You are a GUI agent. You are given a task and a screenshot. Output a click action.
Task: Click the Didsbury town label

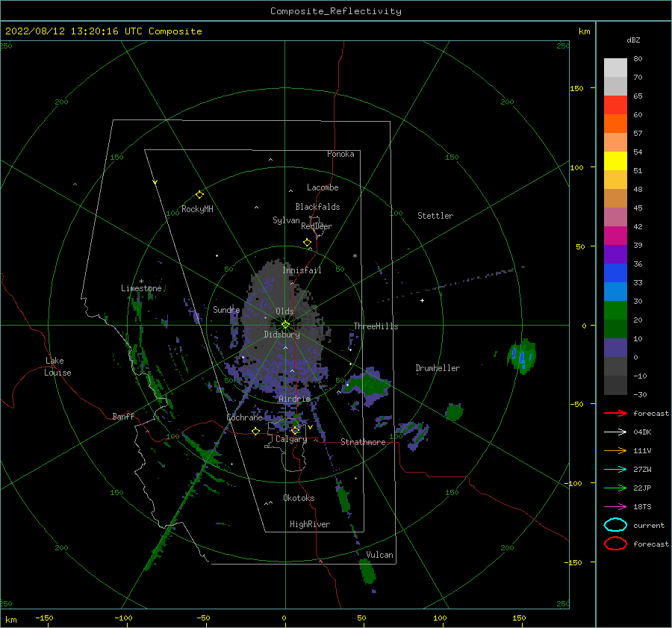tap(281, 335)
